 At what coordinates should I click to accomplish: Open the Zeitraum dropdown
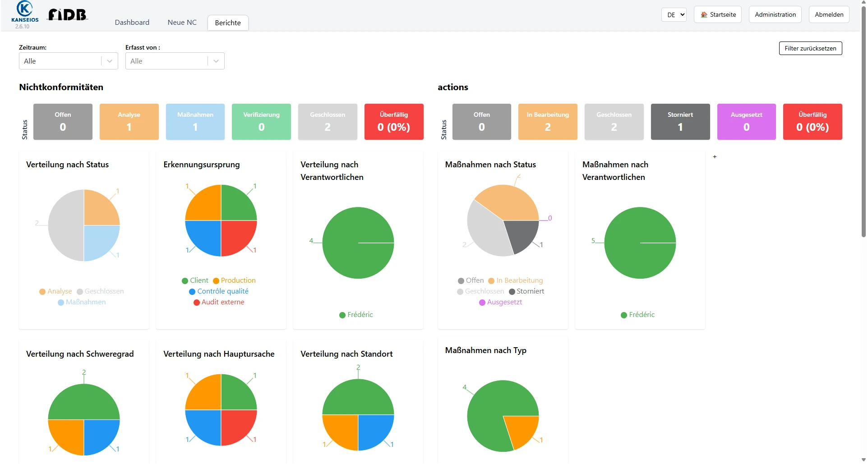68,61
